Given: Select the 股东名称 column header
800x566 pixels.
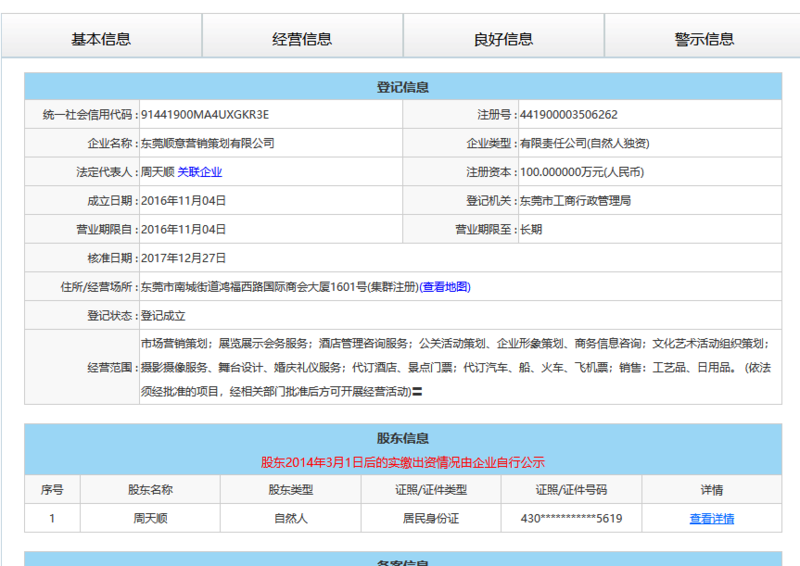Looking at the screenshot, I should (x=151, y=490).
